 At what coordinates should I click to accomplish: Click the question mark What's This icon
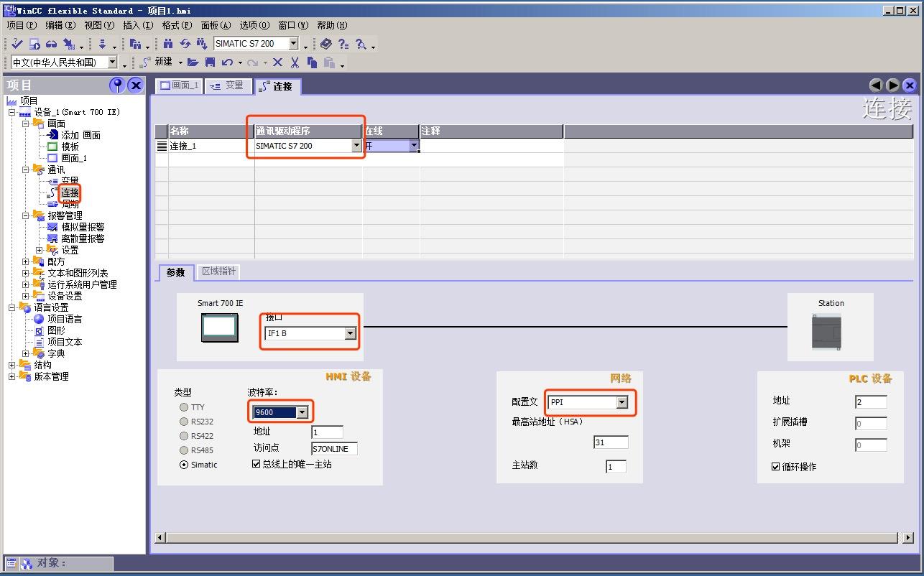pyautogui.click(x=343, y=44)
